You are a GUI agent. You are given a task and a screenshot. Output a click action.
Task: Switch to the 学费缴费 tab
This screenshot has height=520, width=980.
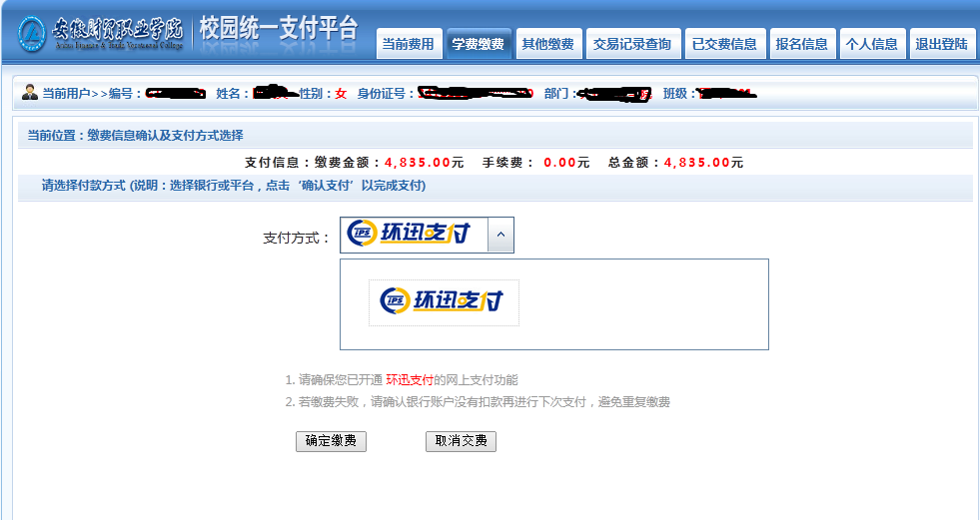(478, 44)
